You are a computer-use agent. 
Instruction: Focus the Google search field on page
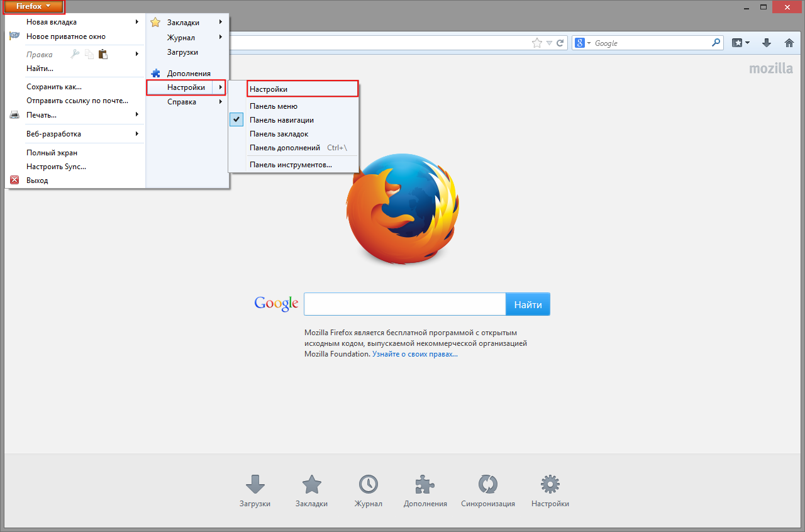coord(405,304)
